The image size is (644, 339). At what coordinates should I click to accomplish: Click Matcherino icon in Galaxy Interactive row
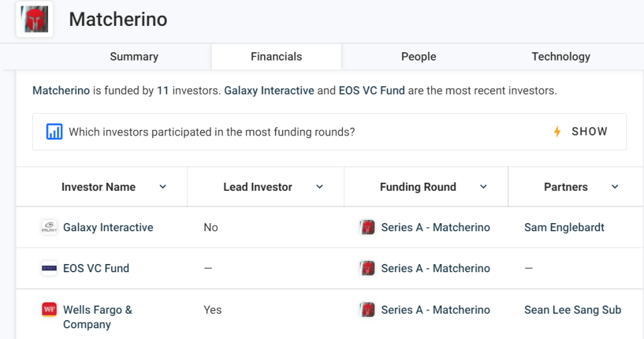367,227
